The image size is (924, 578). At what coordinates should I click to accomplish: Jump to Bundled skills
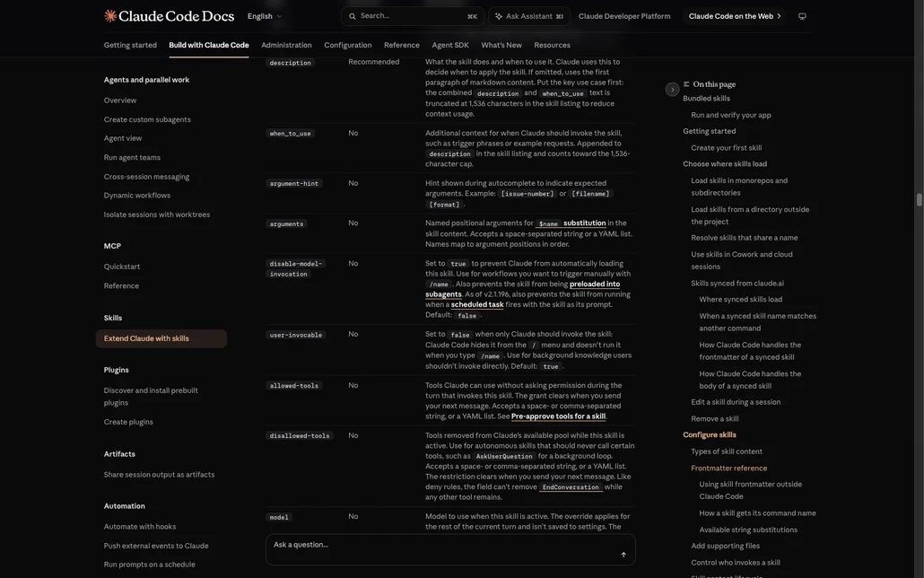[x=707, y=99]
